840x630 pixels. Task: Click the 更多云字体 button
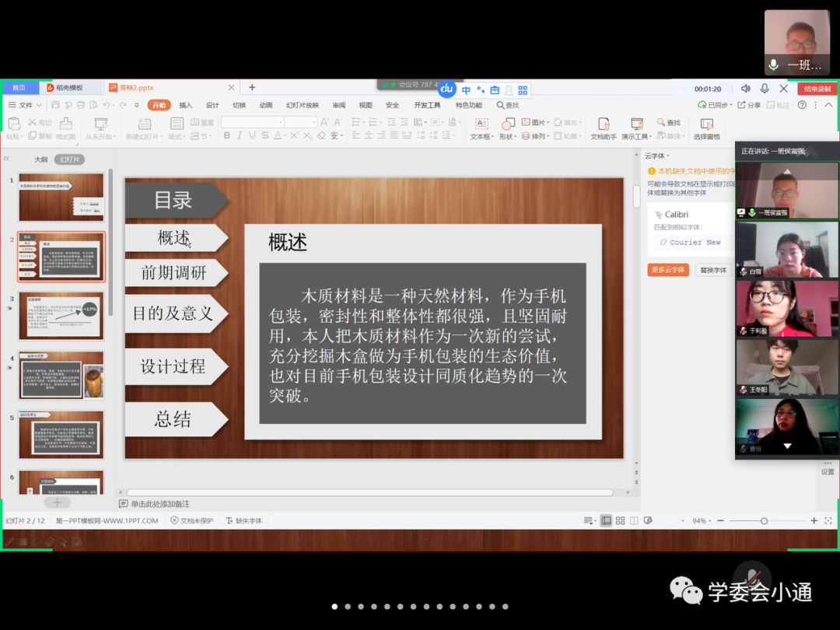pos(667,270)
